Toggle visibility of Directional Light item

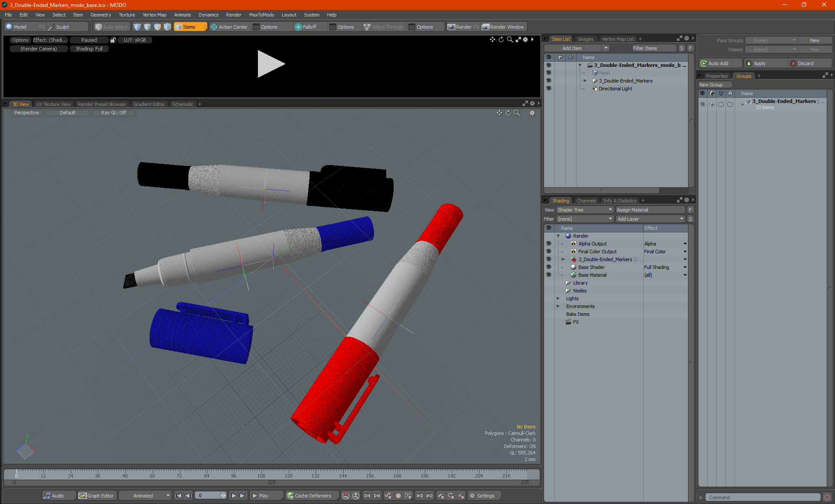coord(548,89)
